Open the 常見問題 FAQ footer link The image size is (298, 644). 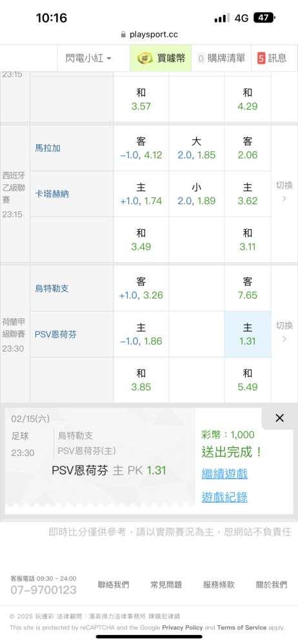pyautogui.click(x=166, y=585)
